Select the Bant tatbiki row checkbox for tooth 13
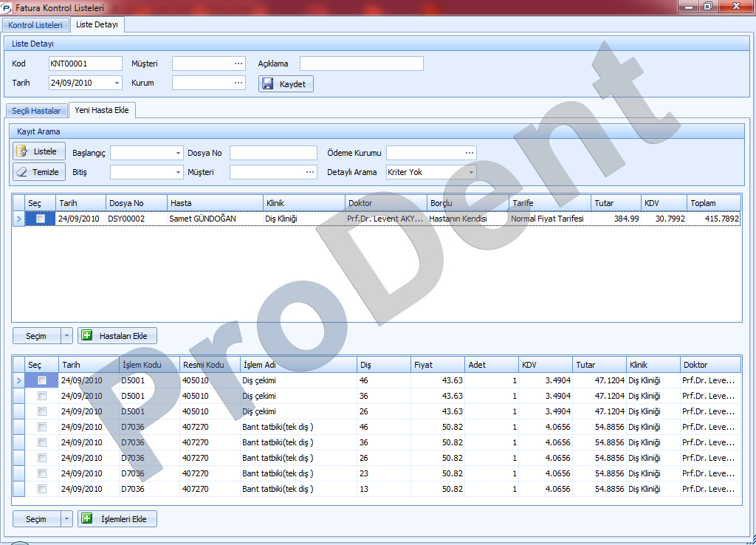Viewport: 756px width, 545px height. tap(42, 489)
